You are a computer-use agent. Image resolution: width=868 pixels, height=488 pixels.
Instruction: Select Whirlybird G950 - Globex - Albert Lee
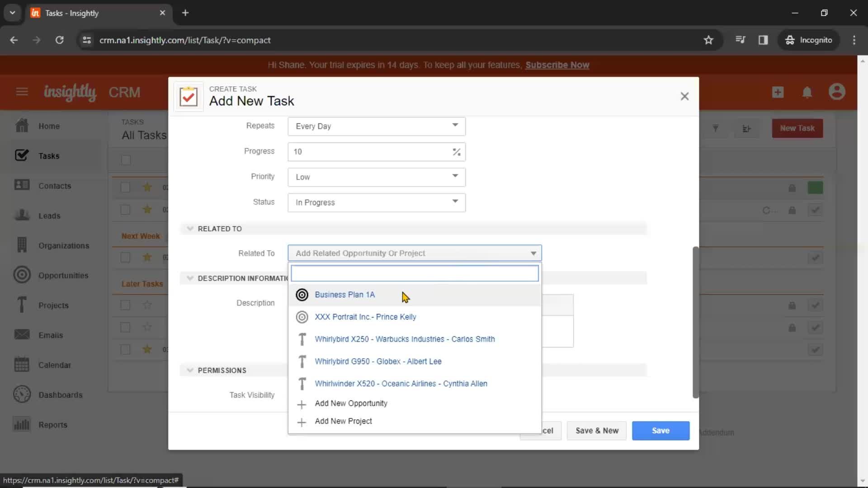click(x=415, y=361)
